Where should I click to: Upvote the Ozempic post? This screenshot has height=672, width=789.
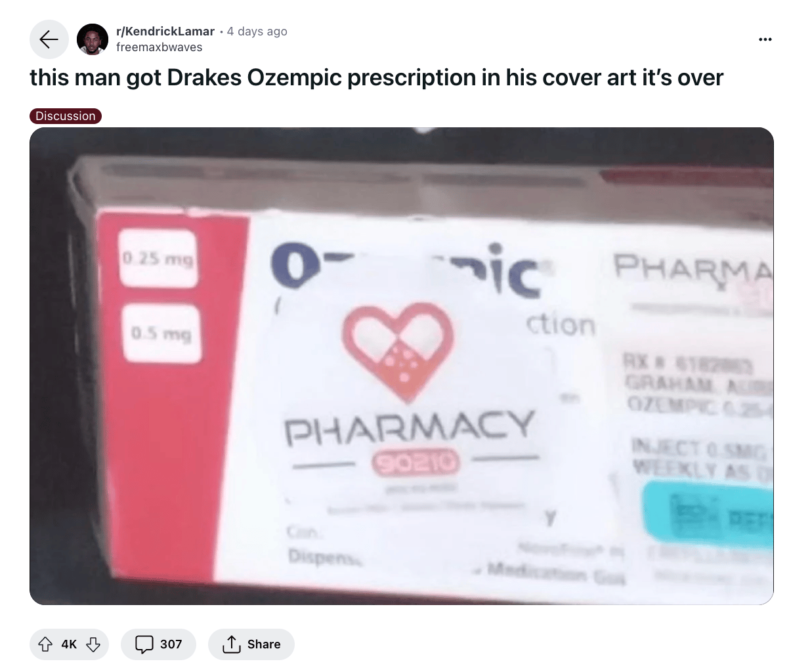(x=46, y=644)
